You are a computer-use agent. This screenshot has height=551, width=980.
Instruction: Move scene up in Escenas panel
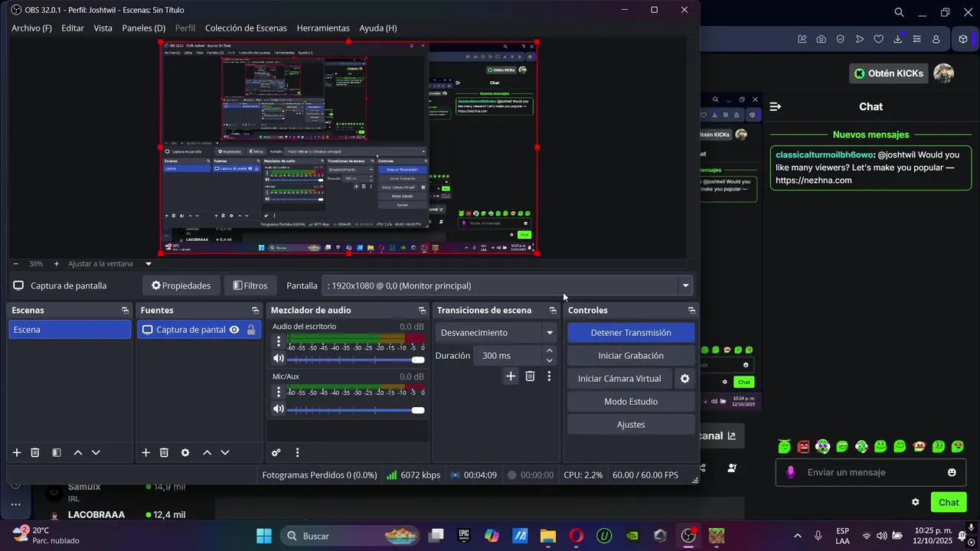click(x=78, y=452)
